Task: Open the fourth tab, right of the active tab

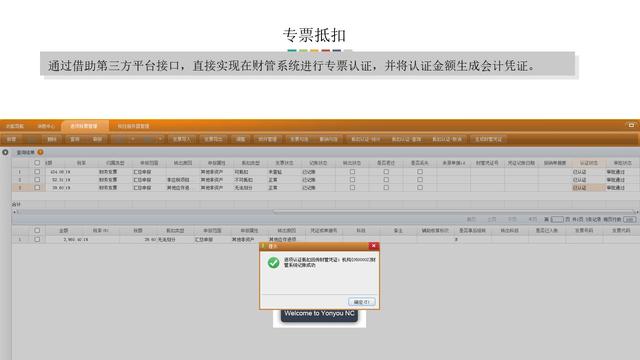Action: pyautogui.click(x=133, y=126)
